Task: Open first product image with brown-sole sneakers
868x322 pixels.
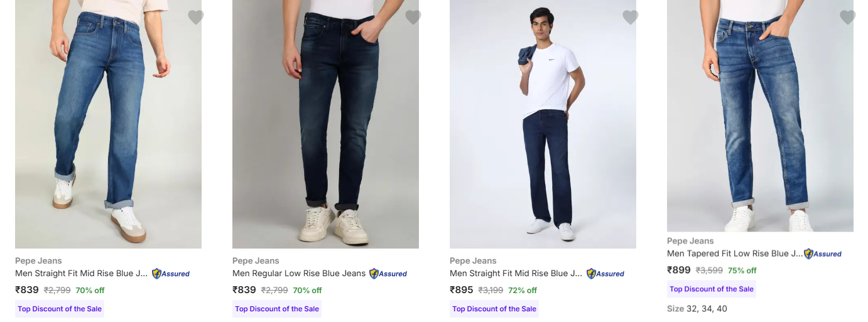Action: click(x=108, y=126)
